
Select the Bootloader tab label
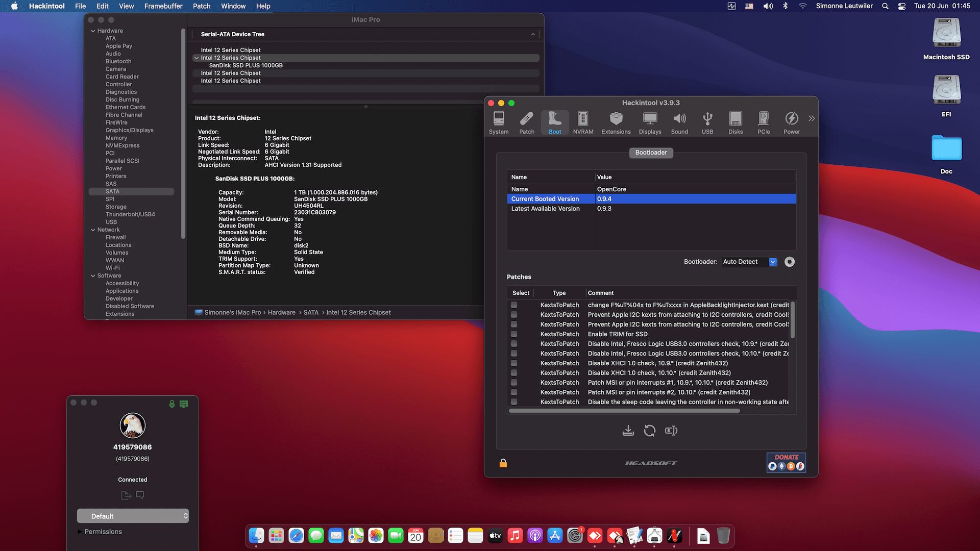[x=651, y=153]
